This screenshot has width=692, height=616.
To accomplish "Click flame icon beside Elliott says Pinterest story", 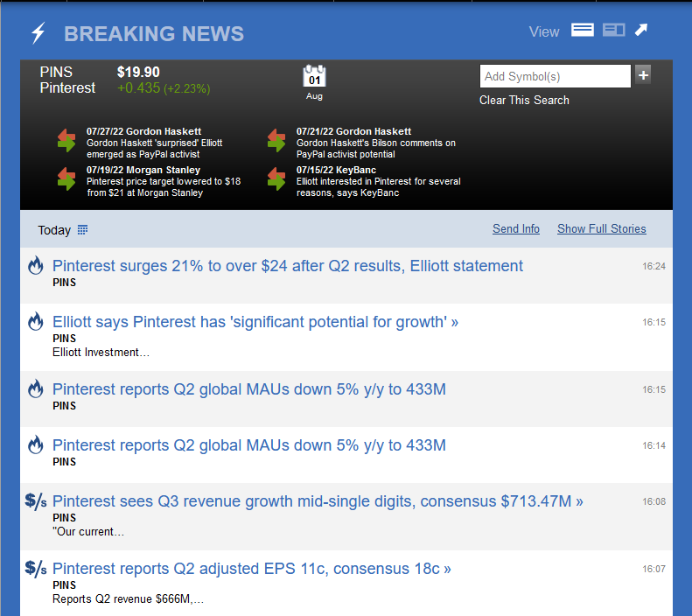I will [36, 321].
